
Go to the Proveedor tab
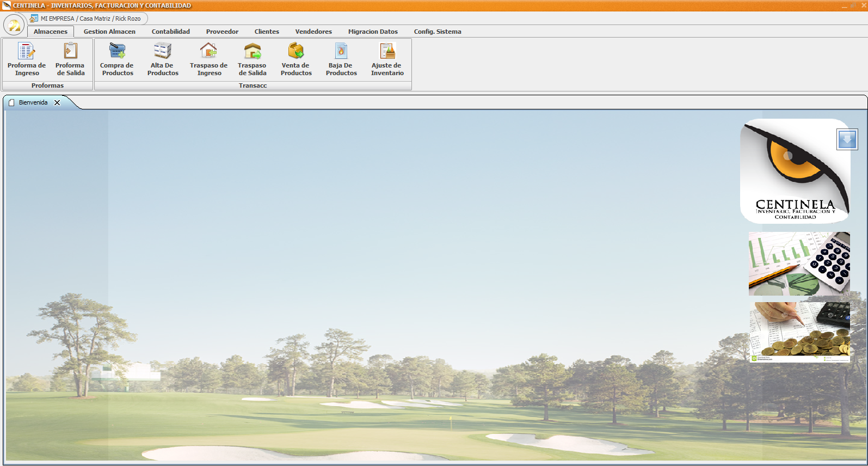(x=222, y=32)
